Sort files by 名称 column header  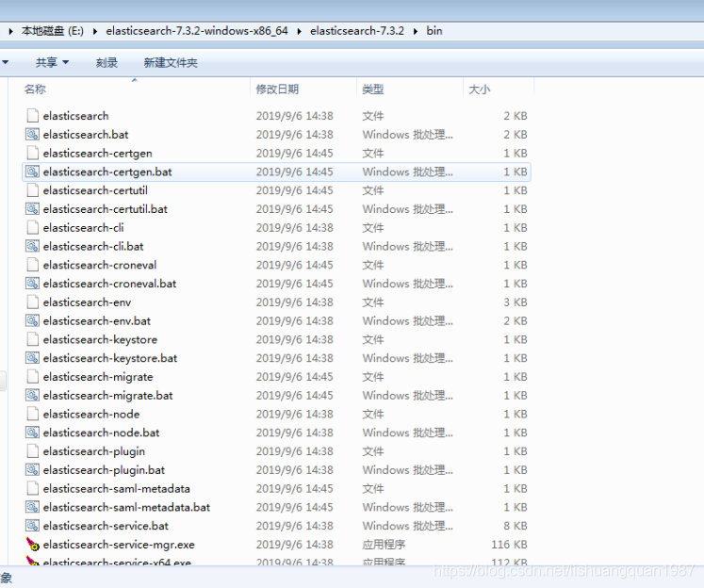click(35, 89)
